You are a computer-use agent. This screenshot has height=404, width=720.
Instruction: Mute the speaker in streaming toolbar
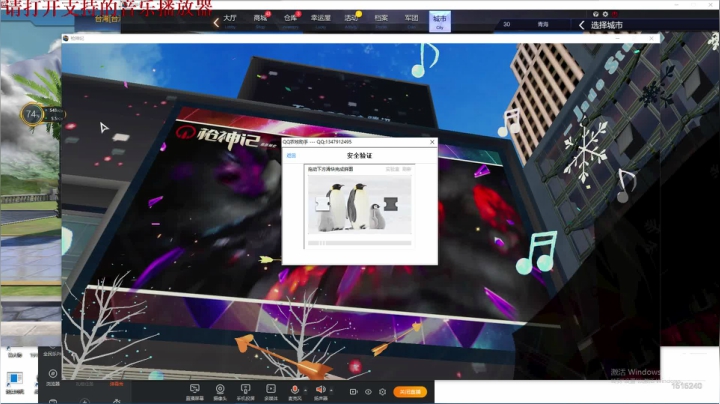[x=321, y=390]
